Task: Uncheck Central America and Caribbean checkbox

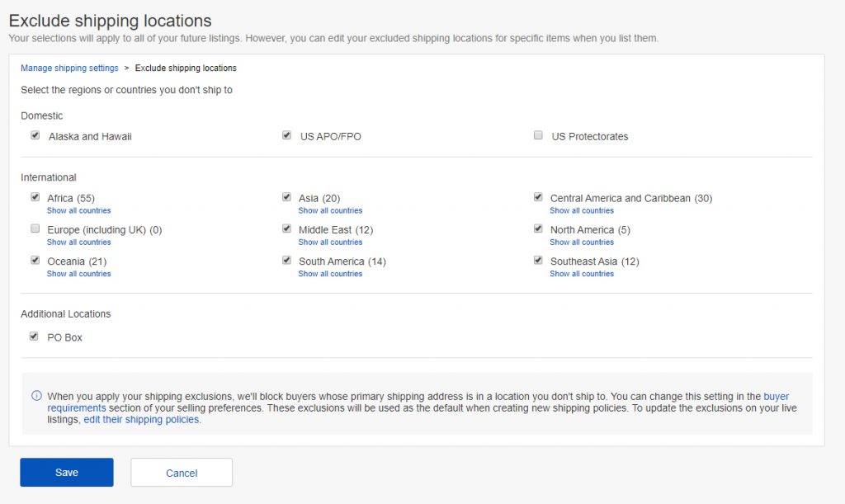Action: point(538,197)
